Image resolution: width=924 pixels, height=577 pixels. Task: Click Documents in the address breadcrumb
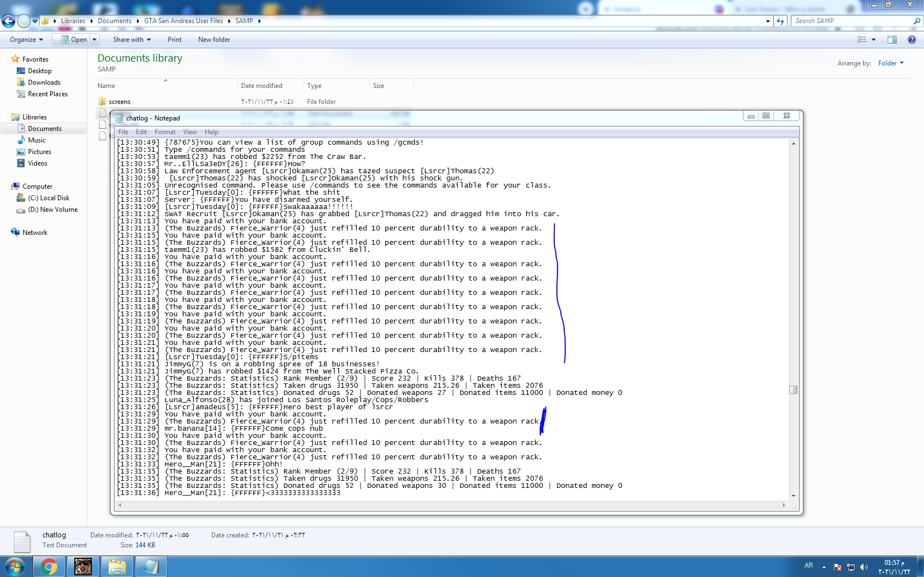pyautogui.click(x=114, y=21)
